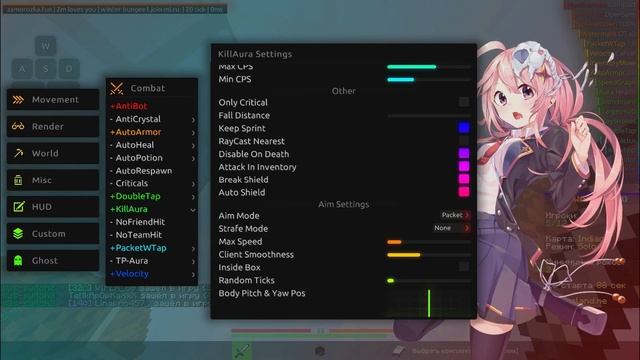Toggle the DoubleTap module

coord(135,196)
